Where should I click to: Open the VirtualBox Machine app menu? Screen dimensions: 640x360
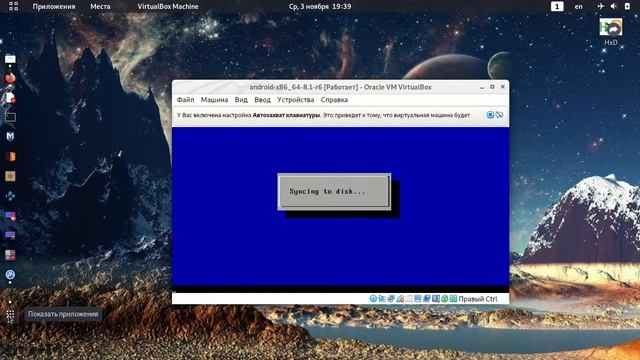[x=168, y=7]
